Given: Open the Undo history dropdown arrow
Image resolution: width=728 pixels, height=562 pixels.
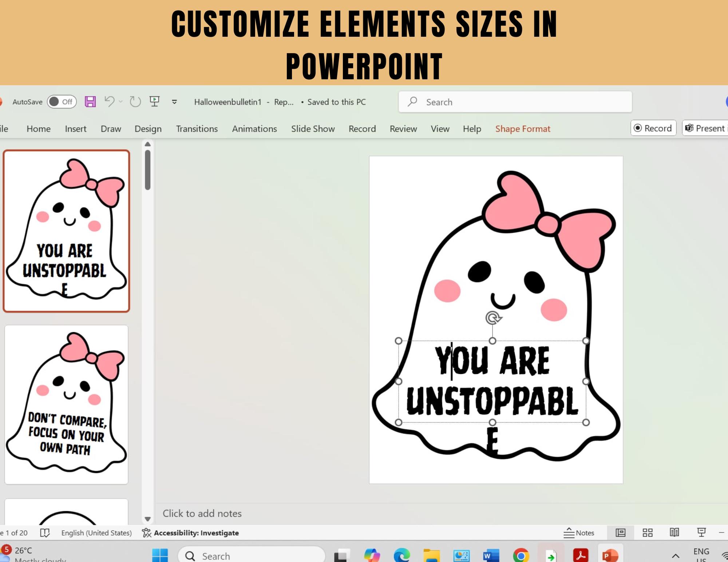Looking at the screenshot, I should (x=121, y=101).
